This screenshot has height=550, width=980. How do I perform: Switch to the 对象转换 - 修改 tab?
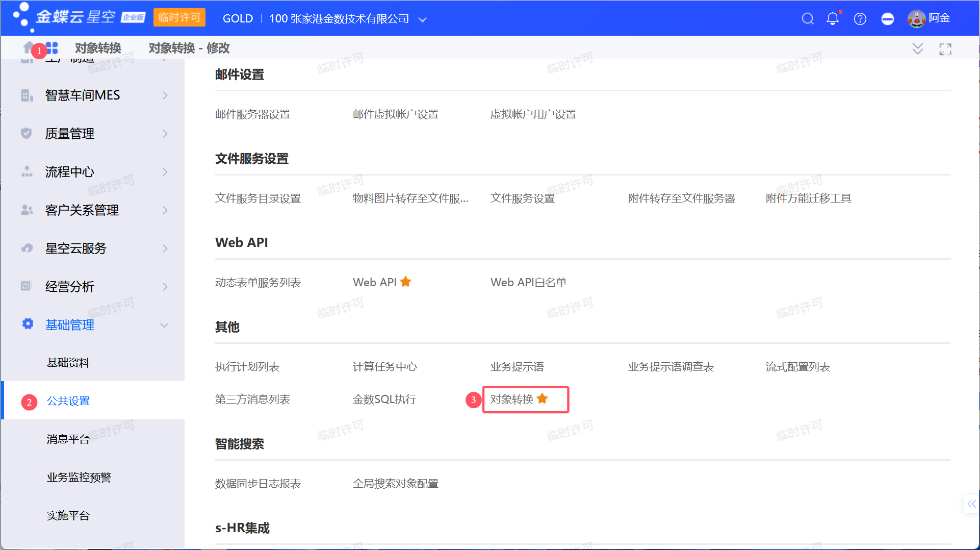(x=189, y=48)
